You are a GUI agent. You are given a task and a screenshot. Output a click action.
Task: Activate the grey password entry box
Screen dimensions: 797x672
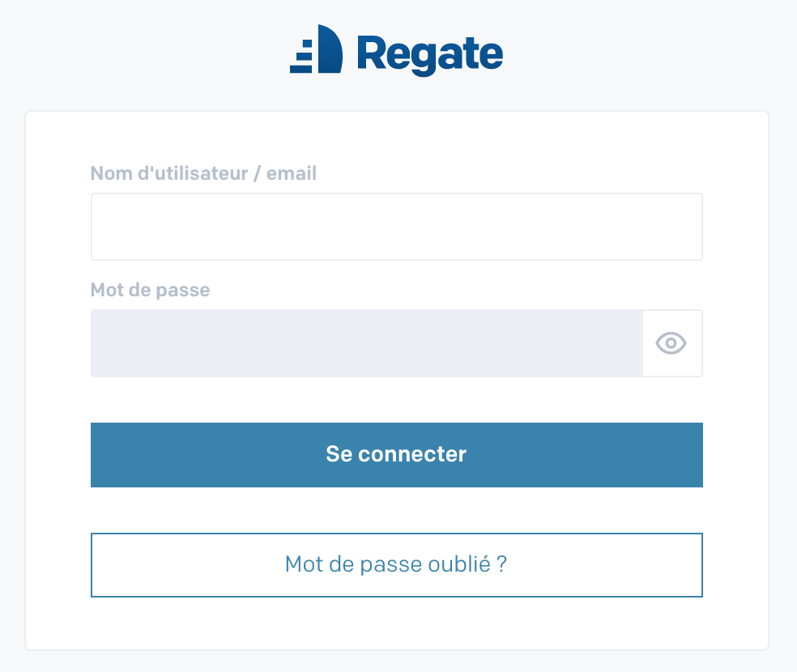coord(366,343)
